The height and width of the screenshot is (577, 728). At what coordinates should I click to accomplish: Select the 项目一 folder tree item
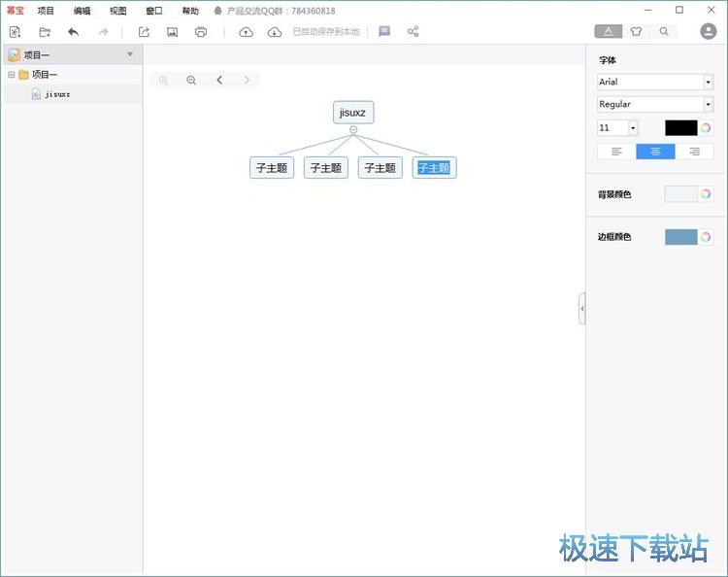click(45, 75)
